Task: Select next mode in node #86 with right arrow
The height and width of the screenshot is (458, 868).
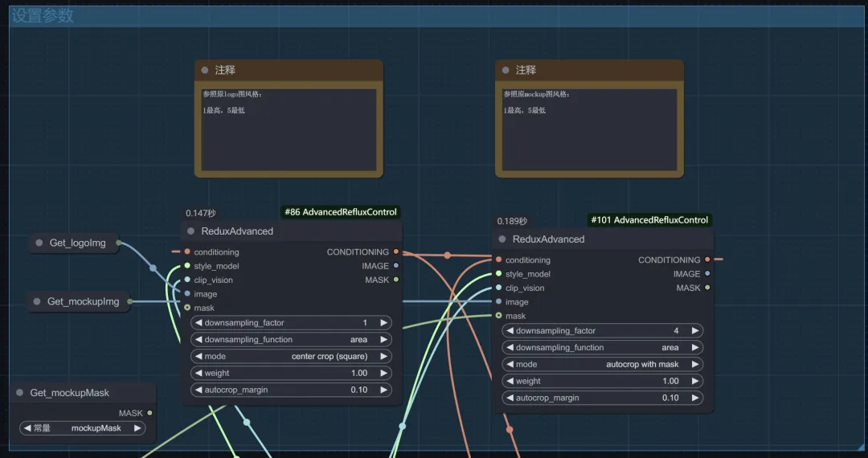Action: coord(383,356)
